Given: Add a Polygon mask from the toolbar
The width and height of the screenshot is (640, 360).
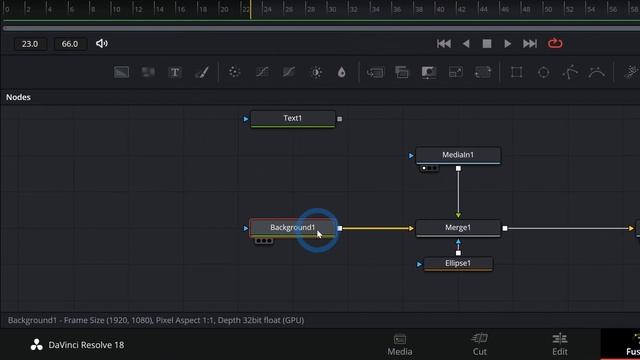Looking at the screenshot, I should tap(570, 72).
